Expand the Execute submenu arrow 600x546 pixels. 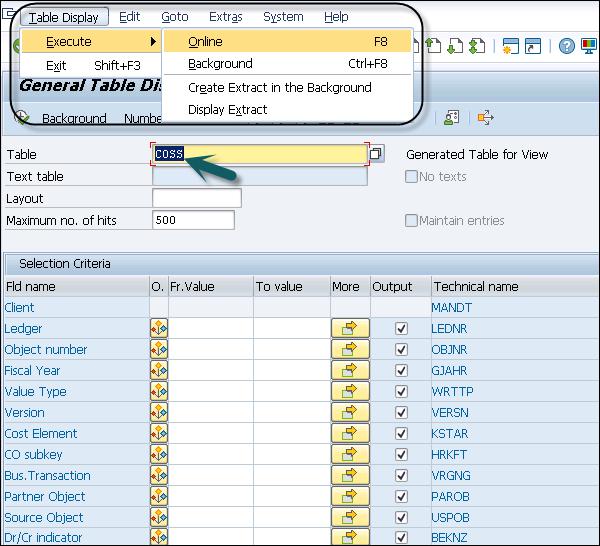coord(153,41)
